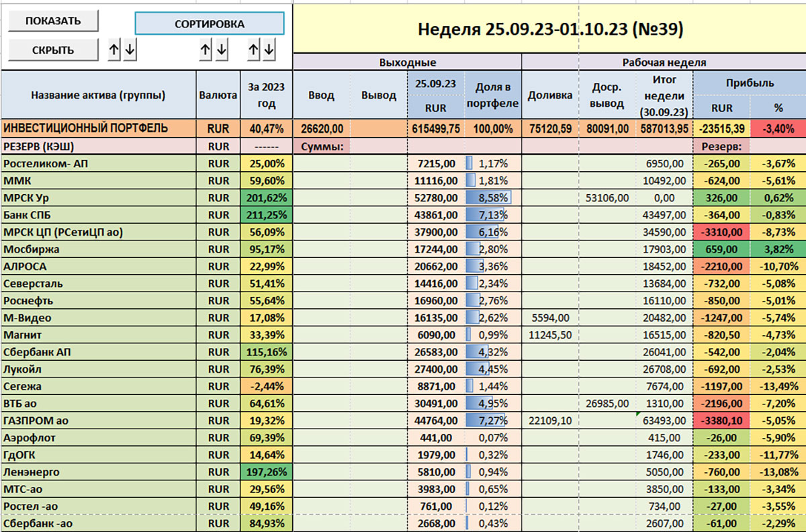Click the down arrow above За 2023 год
806x532 pixels.
click(269, 49)
